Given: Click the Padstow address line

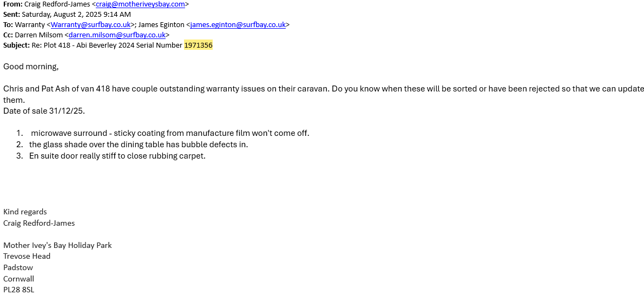Looking at the screenshot, I should point(18,267).
